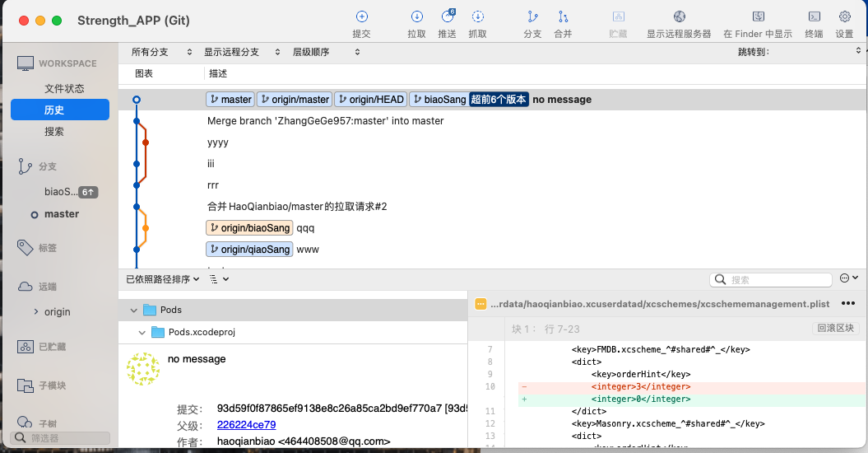Open the All Branches (所有分支) dropdown
Image resolution: width=868 pixels, height=453 pixels.
161,52
